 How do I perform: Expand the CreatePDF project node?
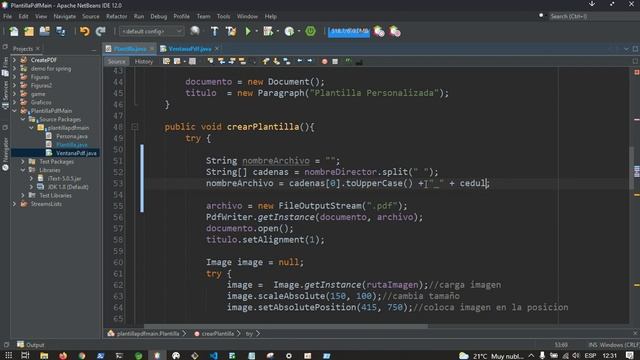click(15, 60)
